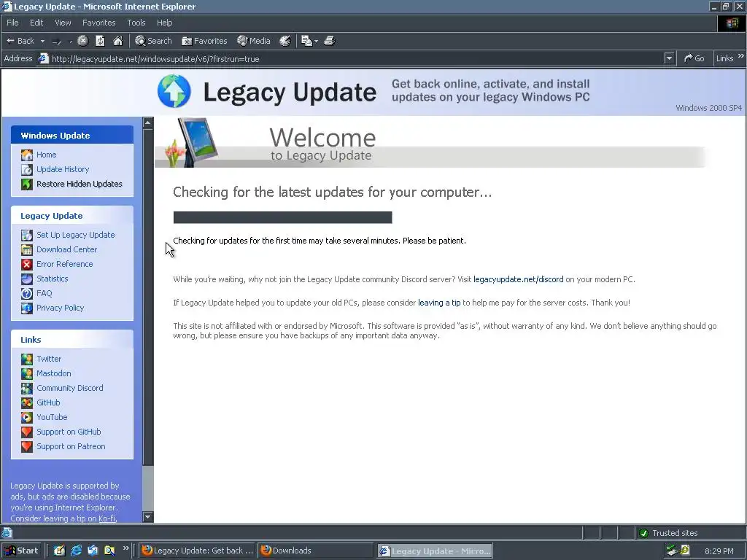This screenshot has width=747, height=560.
Task: Open the Mail button dropdown arrow
Action: (316, 42)
